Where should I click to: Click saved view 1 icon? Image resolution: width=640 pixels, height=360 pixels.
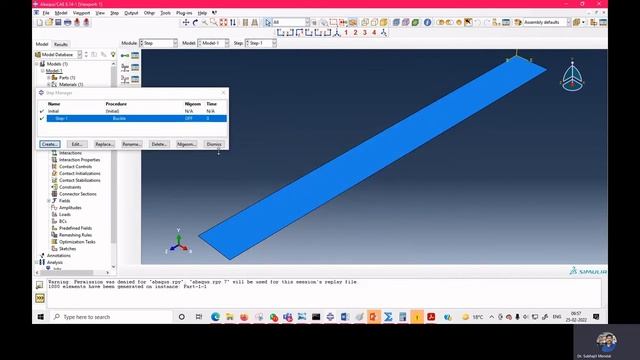[346, 33]
